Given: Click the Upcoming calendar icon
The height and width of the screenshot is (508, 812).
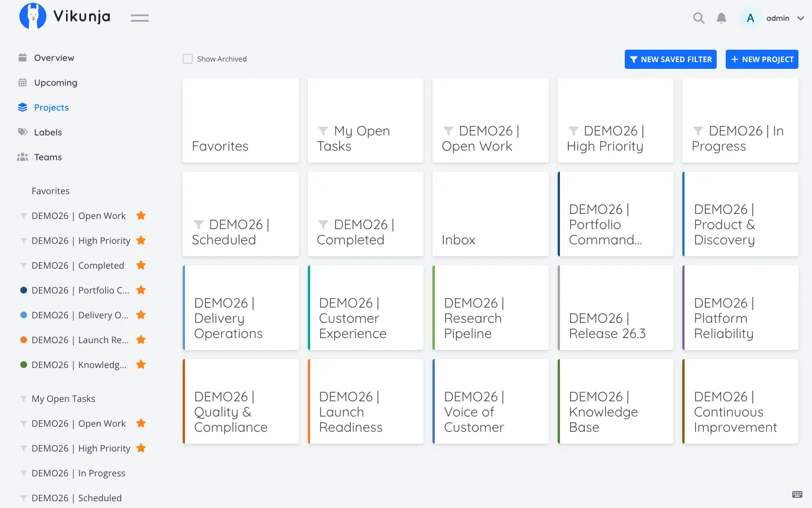Looking at the screenshot, I should [x=23, y=82].
